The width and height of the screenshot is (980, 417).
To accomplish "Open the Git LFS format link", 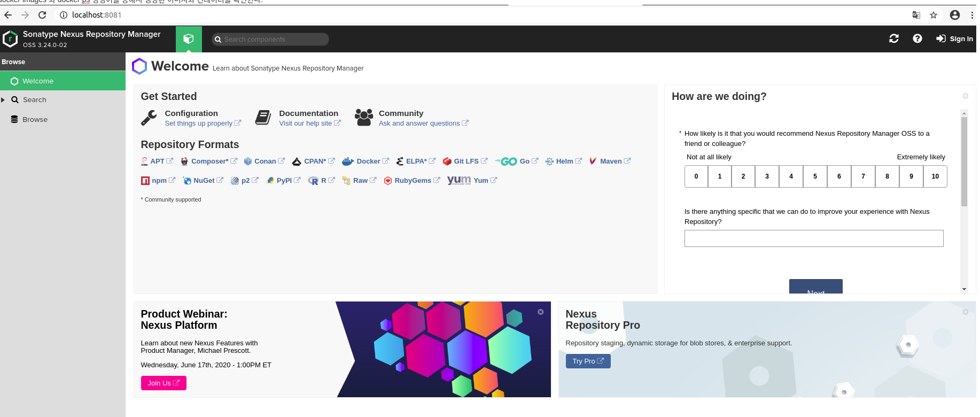I will [465, 161].
